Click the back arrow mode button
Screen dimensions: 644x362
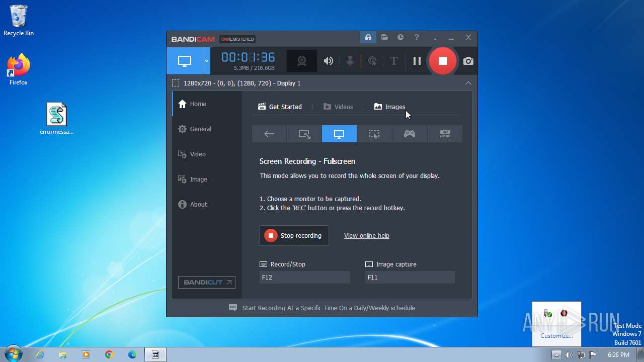(x=269, y=134)
